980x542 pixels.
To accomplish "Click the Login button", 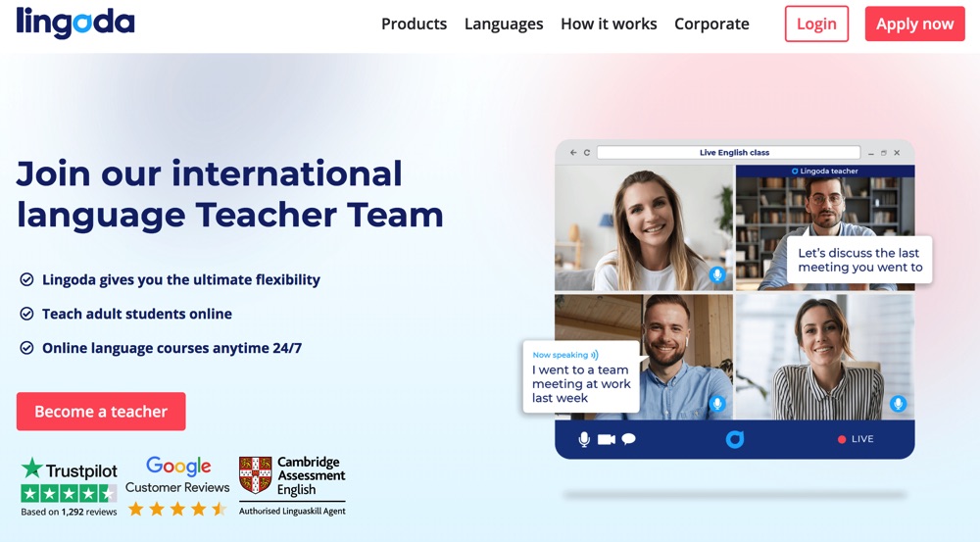I will (816, 24).
